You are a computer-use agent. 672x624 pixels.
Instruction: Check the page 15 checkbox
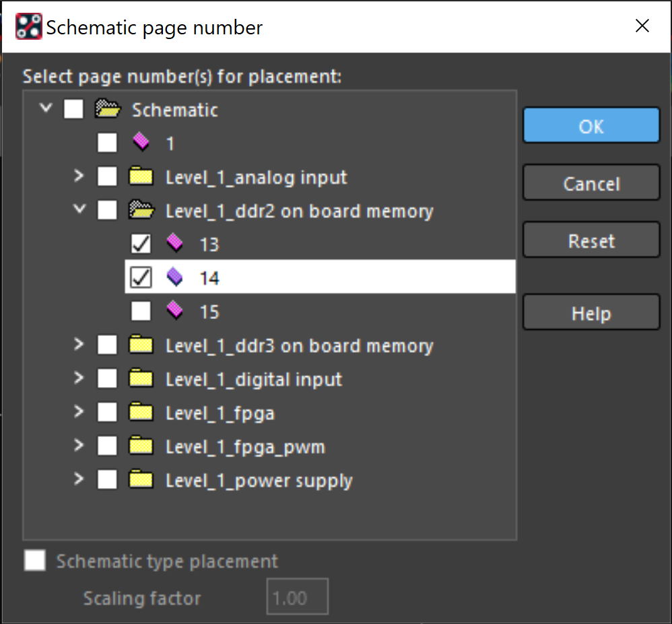coord(141,311)
